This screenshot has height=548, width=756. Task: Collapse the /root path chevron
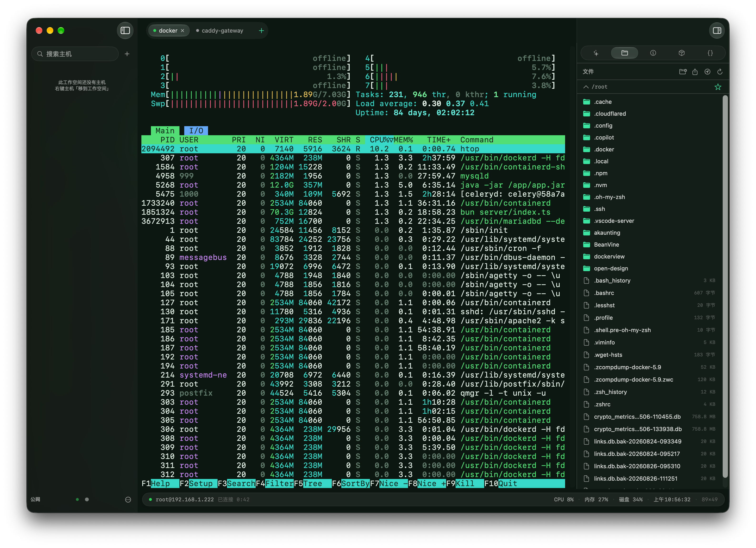586,87
